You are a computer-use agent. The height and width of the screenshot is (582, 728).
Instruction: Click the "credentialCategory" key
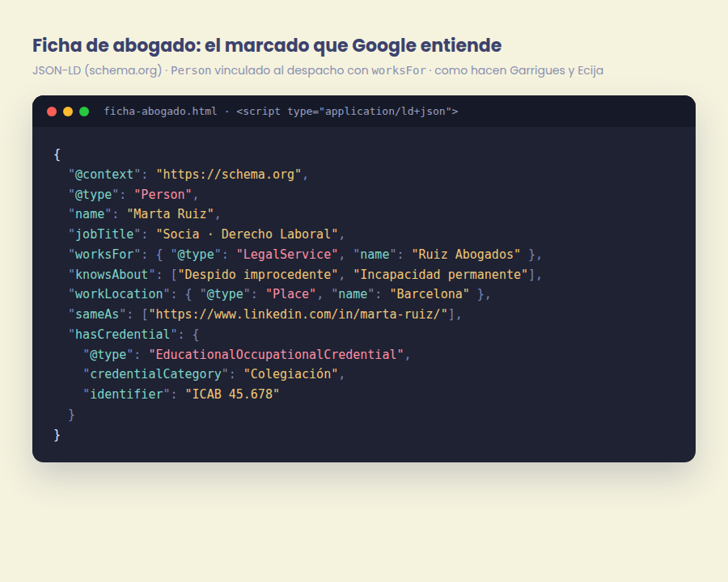(x=156, y=374)
